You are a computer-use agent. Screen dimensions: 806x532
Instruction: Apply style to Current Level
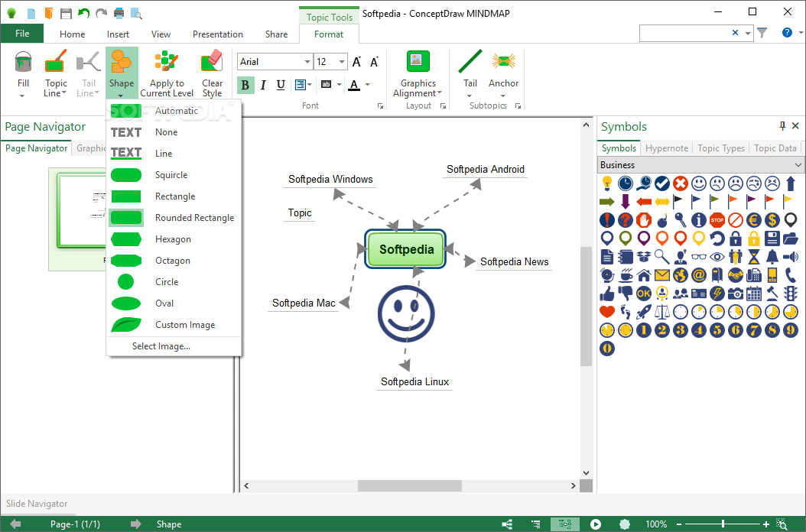tap(167, 73)
